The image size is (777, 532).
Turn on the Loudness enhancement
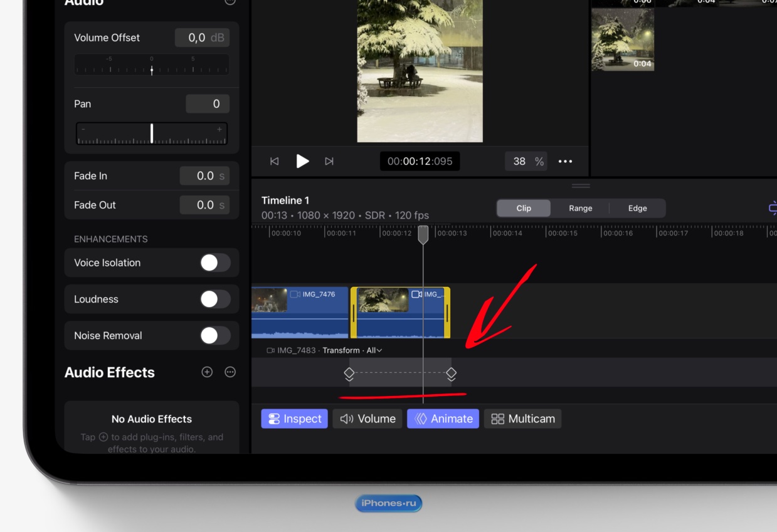215,300
